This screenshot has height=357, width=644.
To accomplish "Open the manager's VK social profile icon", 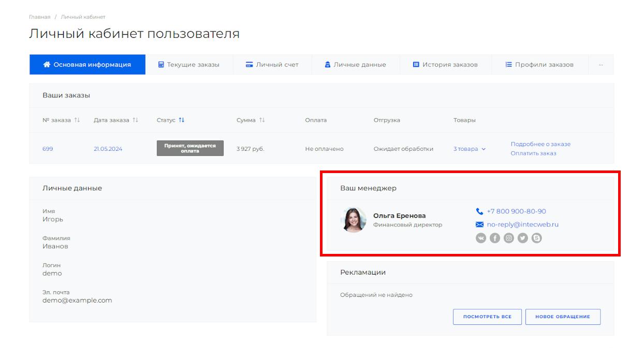I will tap(481, 238).
